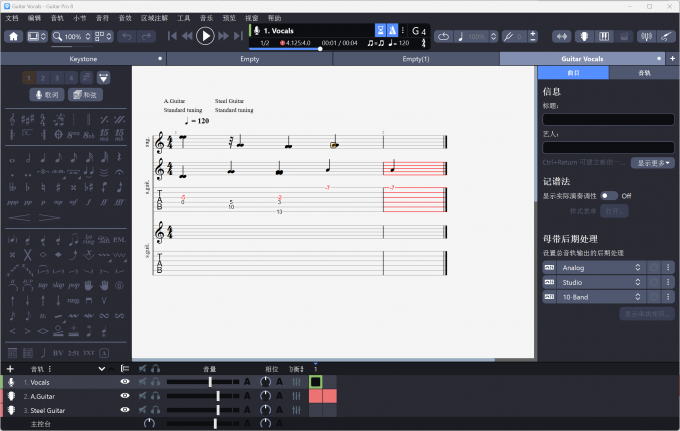Click the ppp dynamics marking icon
This screenshot has height=431, width=680.
pyautogui.click(x=12, y=201)
